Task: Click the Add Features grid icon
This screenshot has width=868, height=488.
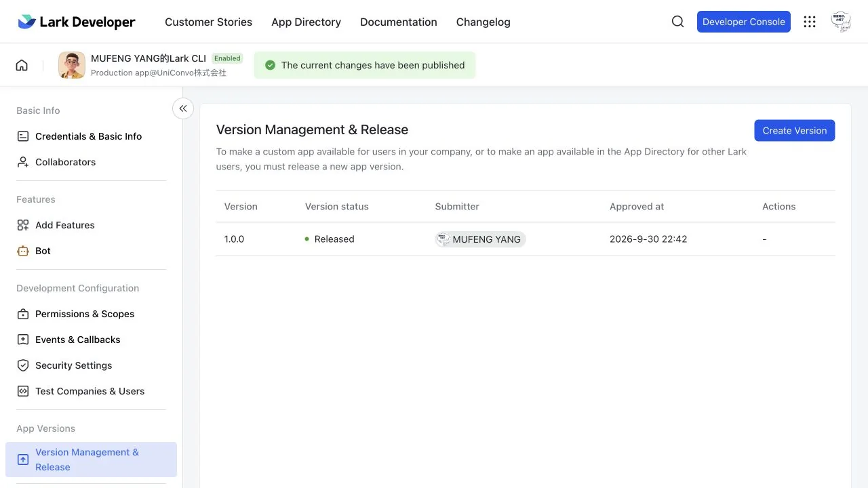Action: pos(23,225)
